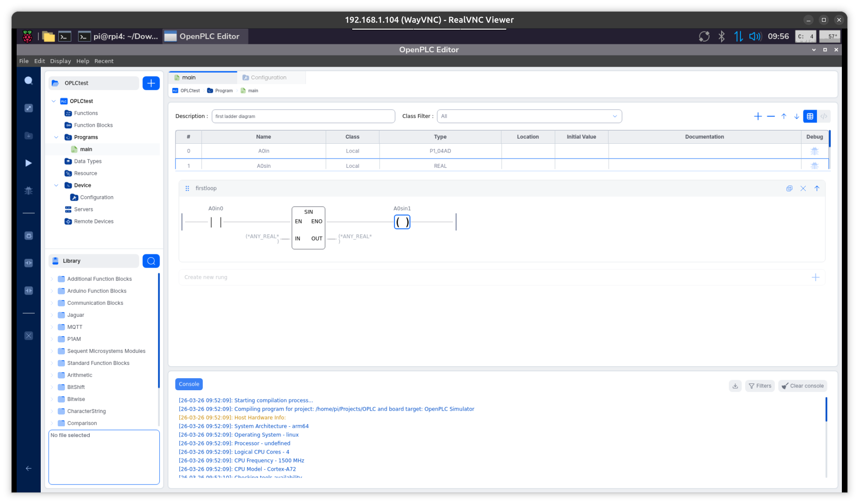The width and height of the screenshot is (859, 504).
Task: Click the play icon in left sidebar
Action: (28, 163)
